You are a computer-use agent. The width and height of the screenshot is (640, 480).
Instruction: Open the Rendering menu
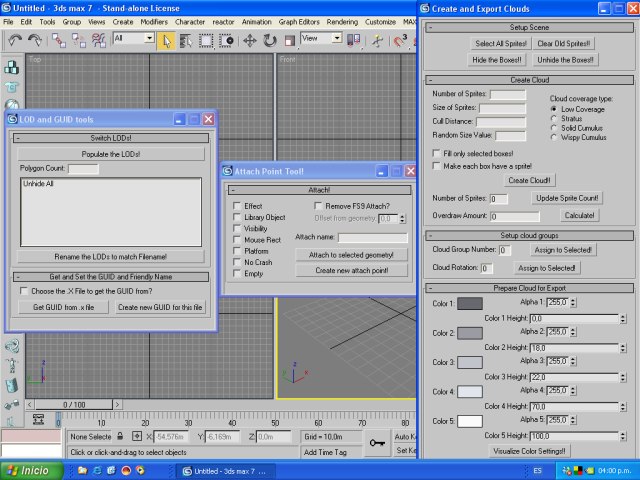point(342,21)
